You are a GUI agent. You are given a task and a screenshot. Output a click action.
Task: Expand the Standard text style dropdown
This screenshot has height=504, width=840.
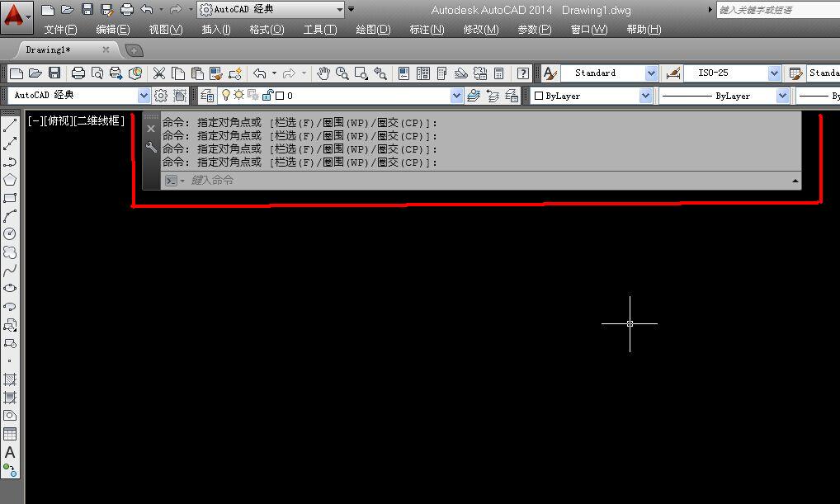651,73
